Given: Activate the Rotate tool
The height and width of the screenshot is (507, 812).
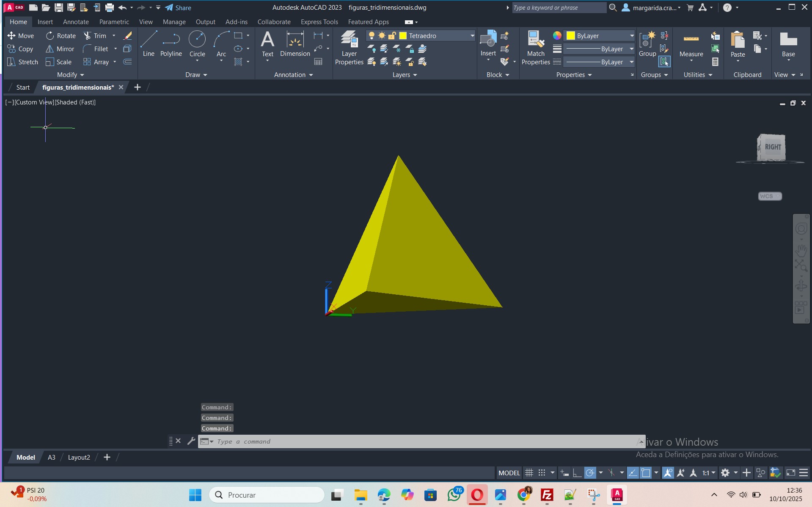Looking at the screenshot, I should pyautogui.click(x=61, y=36).
